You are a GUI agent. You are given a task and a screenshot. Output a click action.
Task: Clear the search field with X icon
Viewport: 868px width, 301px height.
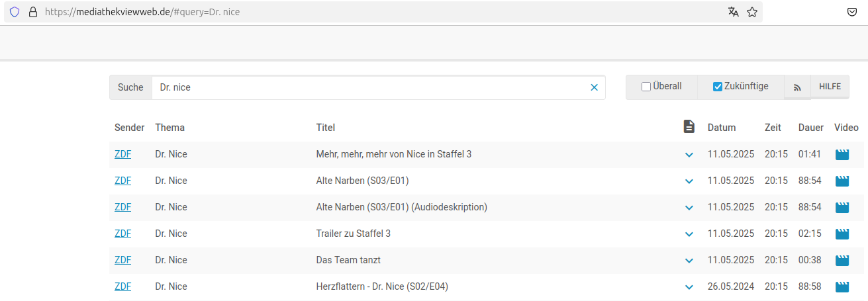594,87
